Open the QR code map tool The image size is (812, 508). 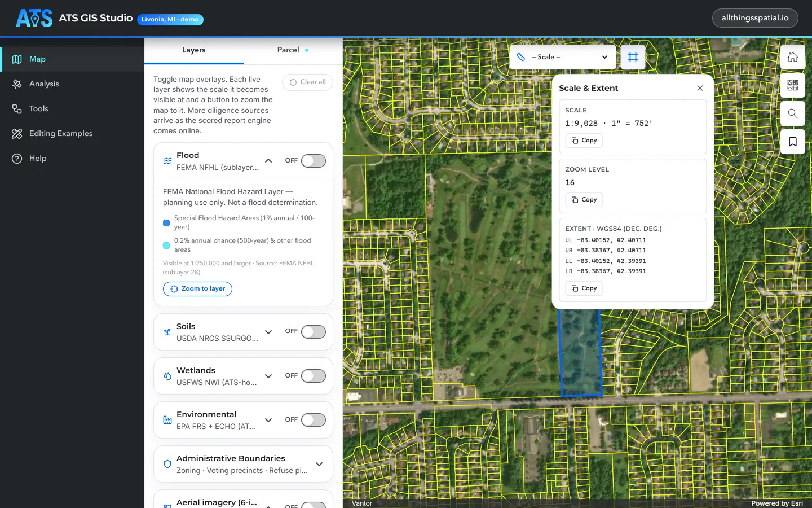(792, 85)
